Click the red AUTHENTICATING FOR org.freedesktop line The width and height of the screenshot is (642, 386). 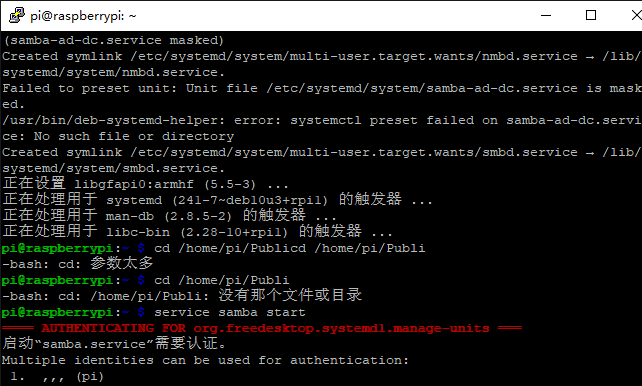pyautogui.click(x=262, y=328)
